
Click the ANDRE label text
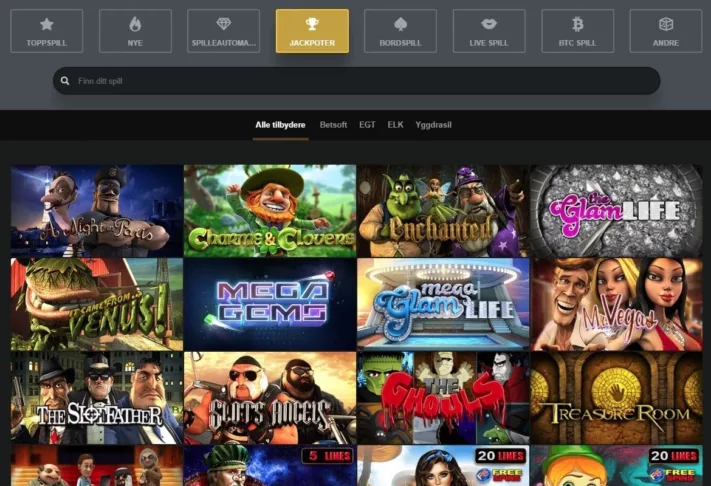(666, 43)
